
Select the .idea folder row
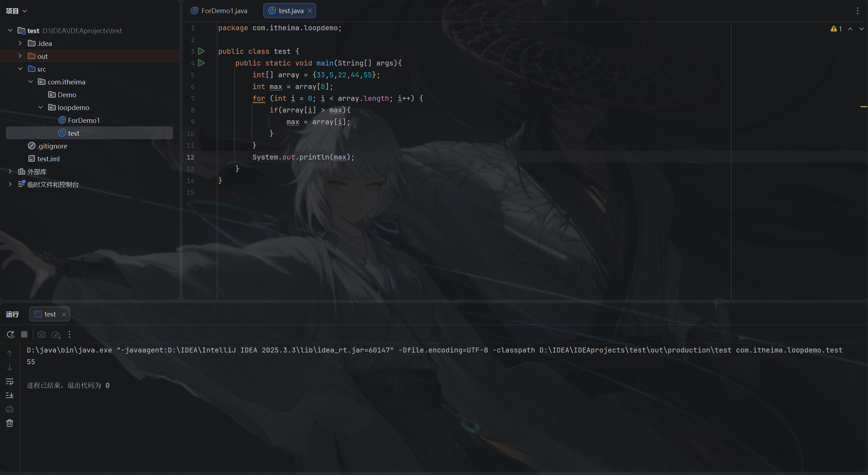[x=89, y=43]
